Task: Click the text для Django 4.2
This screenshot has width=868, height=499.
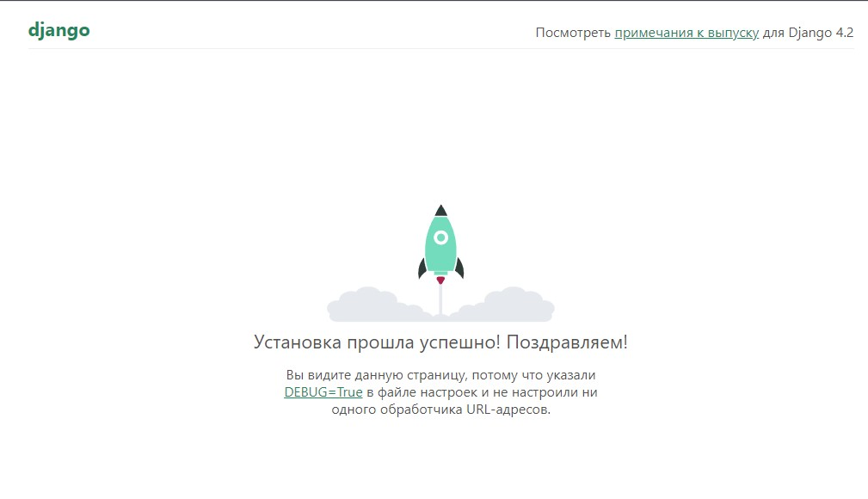Action: [809, 33]
